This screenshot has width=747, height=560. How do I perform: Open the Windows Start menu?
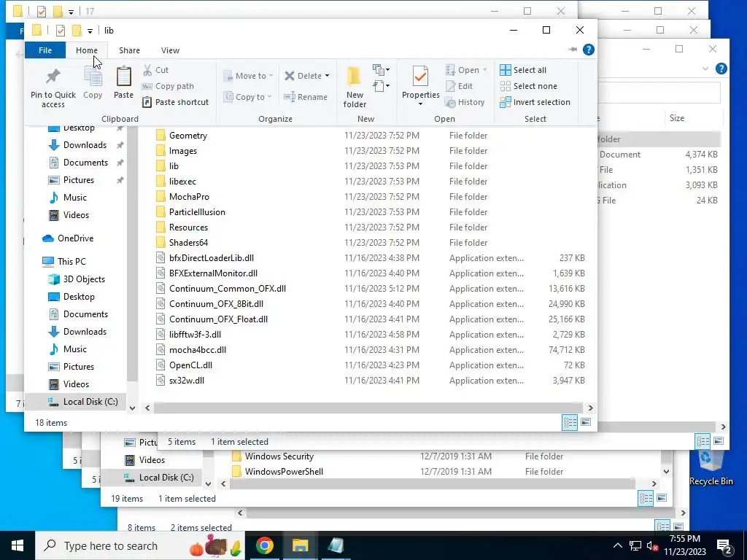[x=18, y=545]
